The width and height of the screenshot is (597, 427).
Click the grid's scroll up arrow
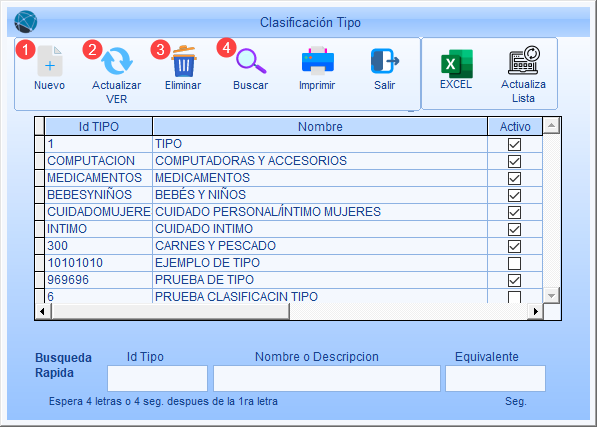point(551,126)
